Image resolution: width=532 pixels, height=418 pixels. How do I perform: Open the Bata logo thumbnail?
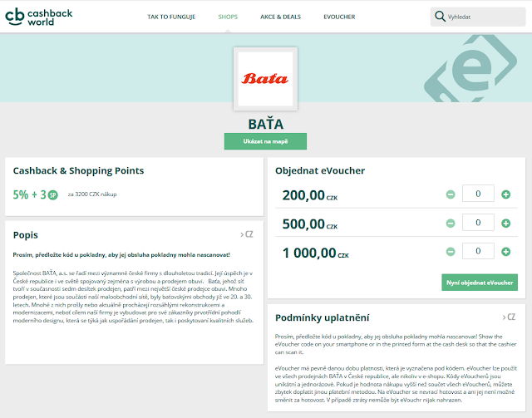tap(265, 79)
